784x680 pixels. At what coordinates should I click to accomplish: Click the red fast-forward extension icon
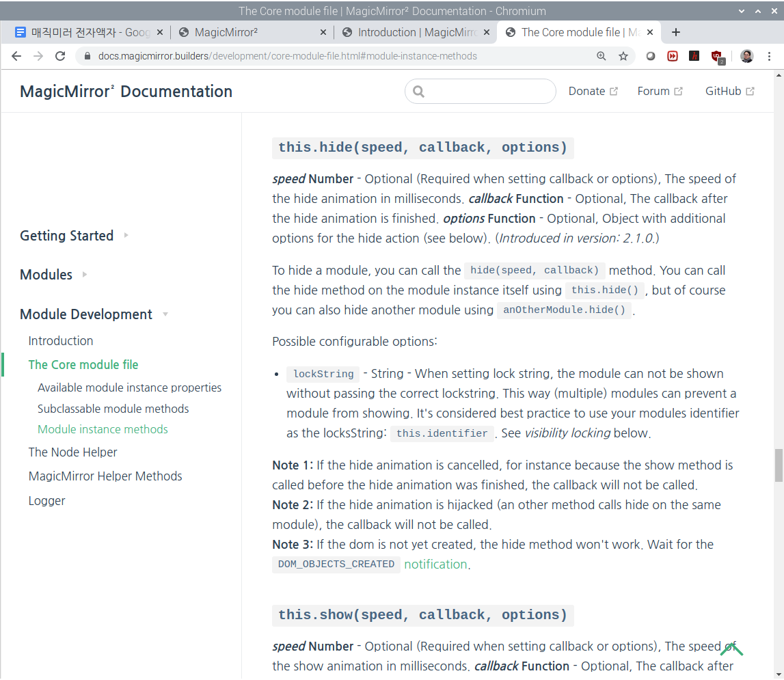(673, 56)
